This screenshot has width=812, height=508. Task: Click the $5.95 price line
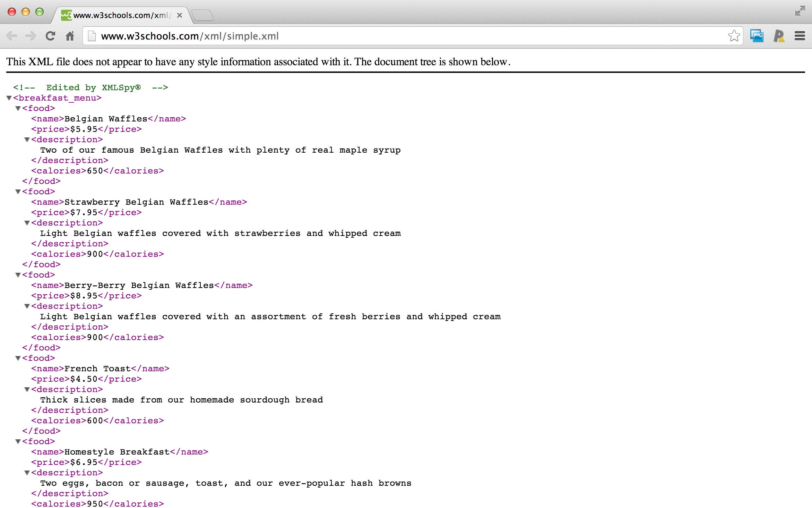point(86,129)
